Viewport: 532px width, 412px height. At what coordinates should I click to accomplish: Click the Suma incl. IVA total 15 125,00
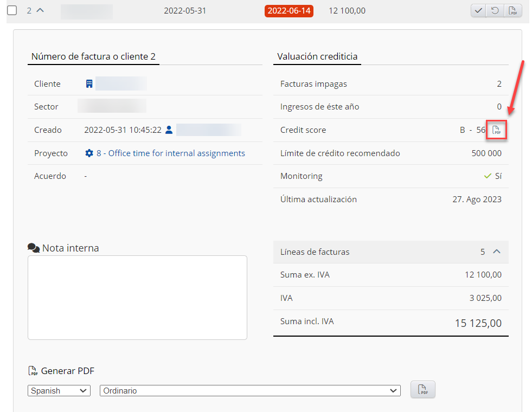pyautogui.click(x=478, y=323)
